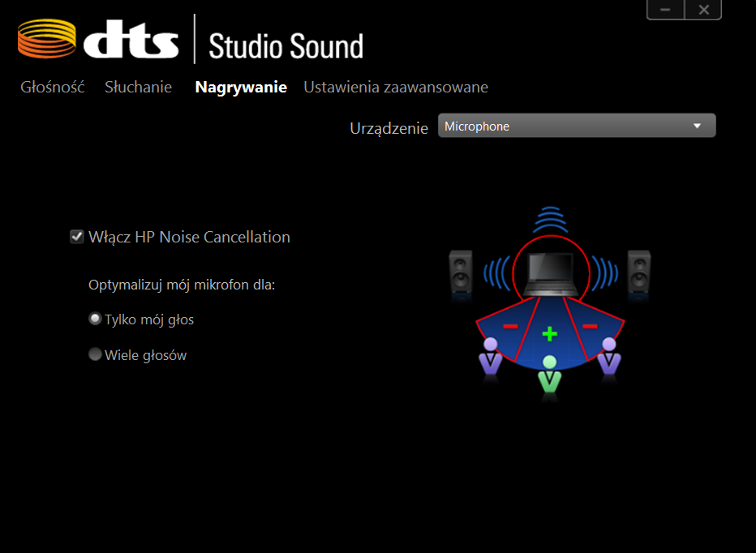The width and height of the screenshot is (756, 553).
Task: Click the left speaker icon
Action: click(x=461, y=272)
